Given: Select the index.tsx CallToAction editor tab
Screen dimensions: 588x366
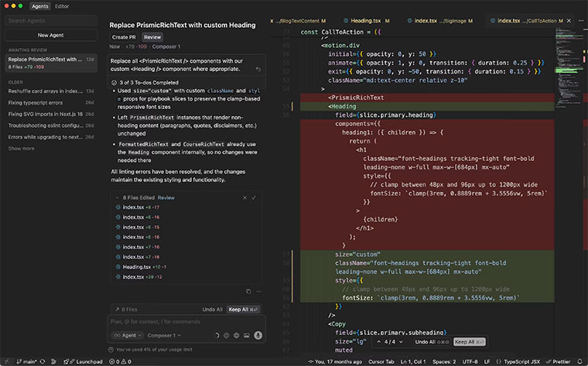Looking at the screenshot, I should coord(528,21).
